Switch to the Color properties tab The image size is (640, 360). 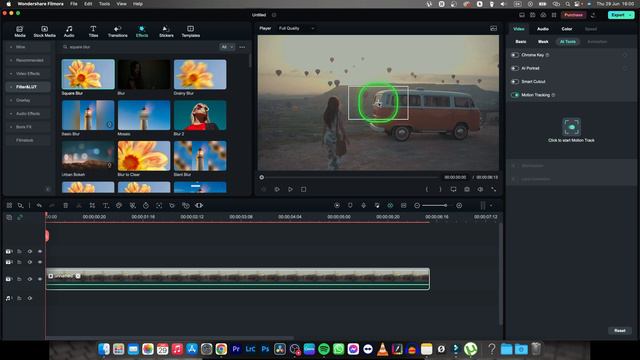click(567, 29)
